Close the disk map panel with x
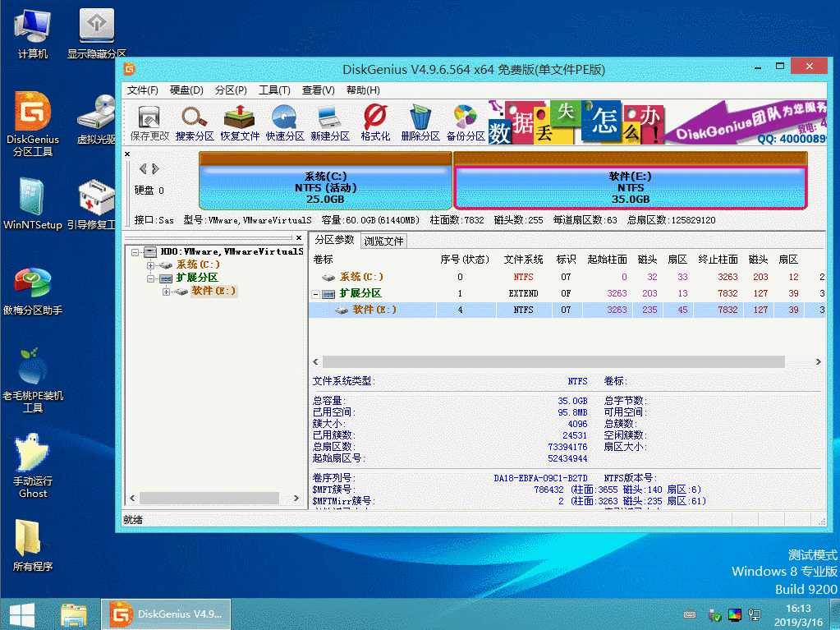 pos(127,154)
